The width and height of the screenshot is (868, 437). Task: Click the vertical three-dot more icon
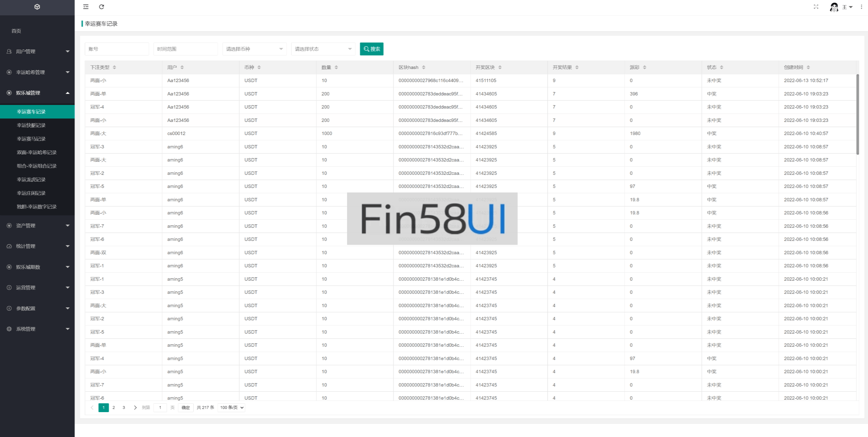(x=861, y=7)
